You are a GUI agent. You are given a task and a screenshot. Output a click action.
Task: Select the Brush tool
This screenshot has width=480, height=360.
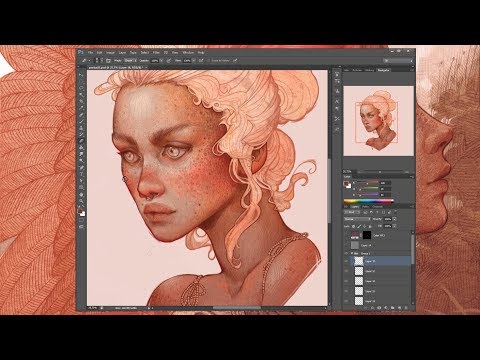pyautogui.click(x=81, y=121)
